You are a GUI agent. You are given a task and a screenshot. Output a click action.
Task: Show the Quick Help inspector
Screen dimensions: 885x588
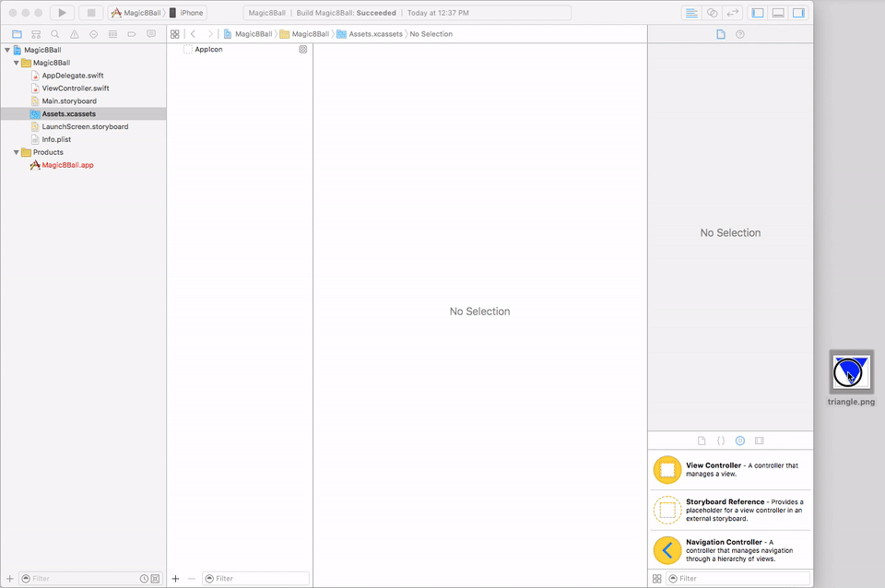point(740,34)
